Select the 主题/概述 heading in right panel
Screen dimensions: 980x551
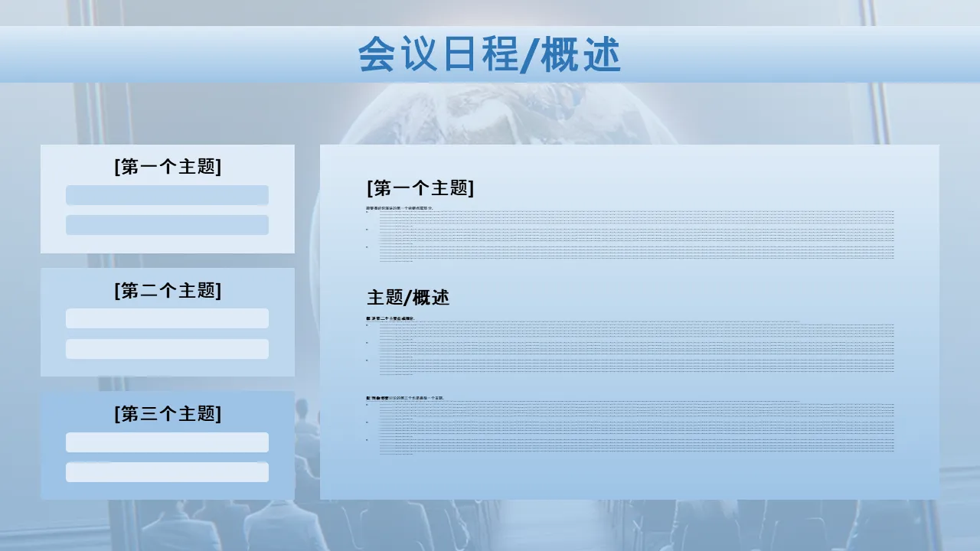[408, 298]
